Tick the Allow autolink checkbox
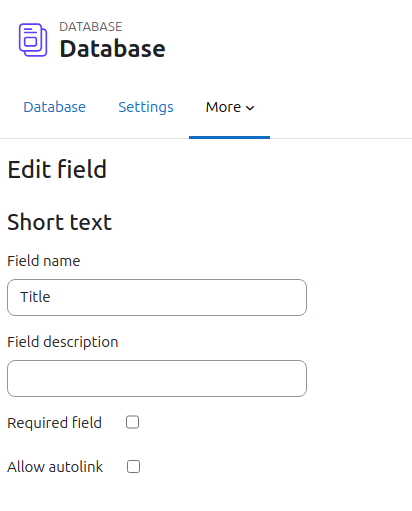 pyautogui.click(x=133, y=466)
